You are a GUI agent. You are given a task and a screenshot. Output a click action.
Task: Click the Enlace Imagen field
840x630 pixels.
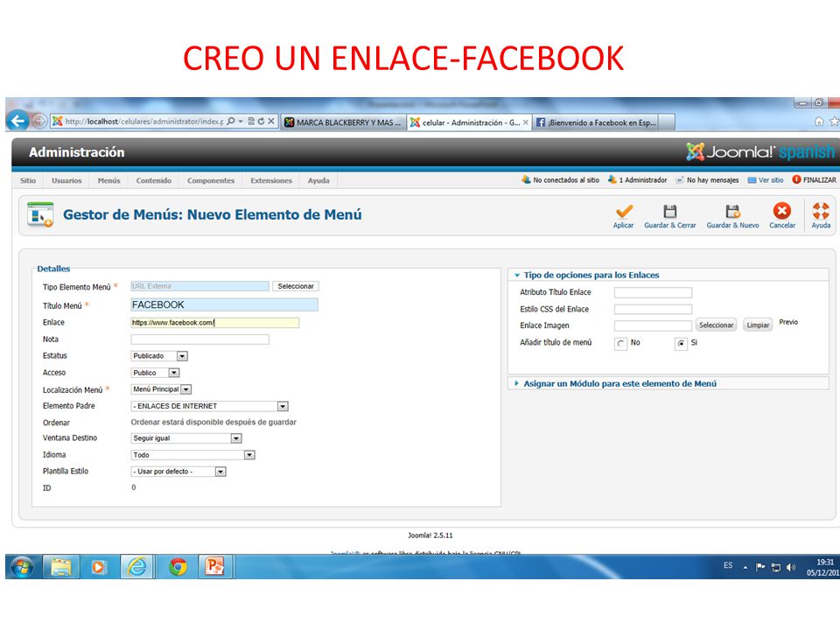coord(653,325)
